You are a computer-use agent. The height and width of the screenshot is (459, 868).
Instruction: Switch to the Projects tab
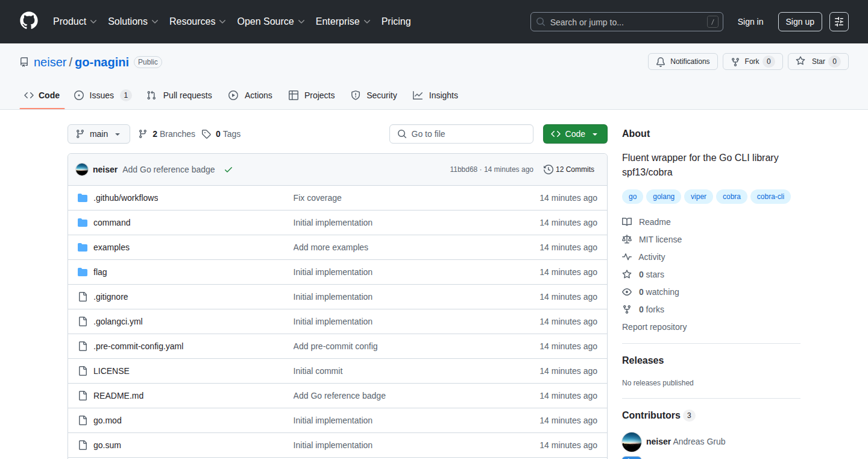coord(312,95)
